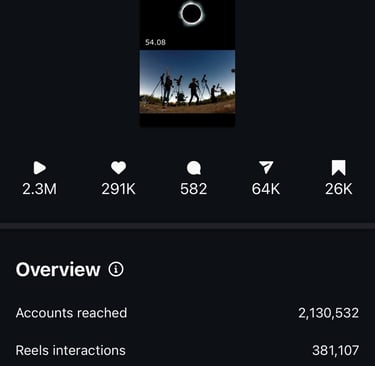Viewport: 375px width, 366px height.
Task: Click the 2,130,532 accounts reached value
Action: click(x=329, y=313)
